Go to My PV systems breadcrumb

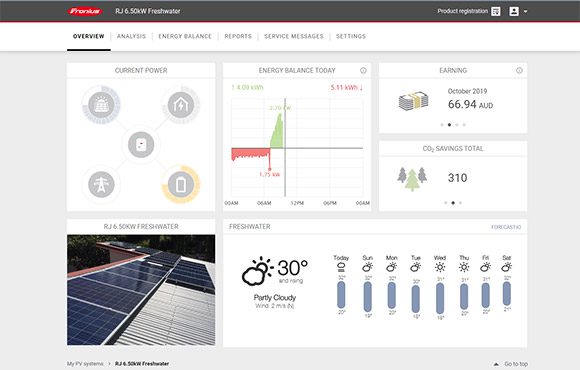coord(85,364)
